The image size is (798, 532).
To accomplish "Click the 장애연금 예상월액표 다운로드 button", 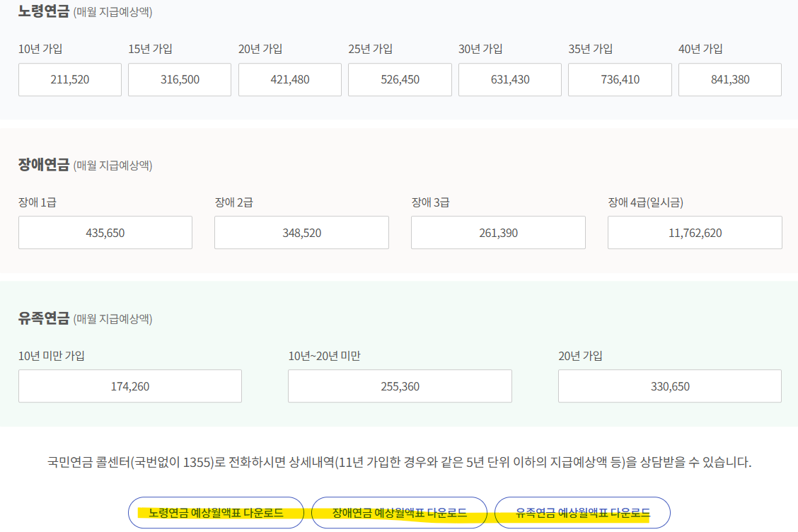I will point(398,513).
